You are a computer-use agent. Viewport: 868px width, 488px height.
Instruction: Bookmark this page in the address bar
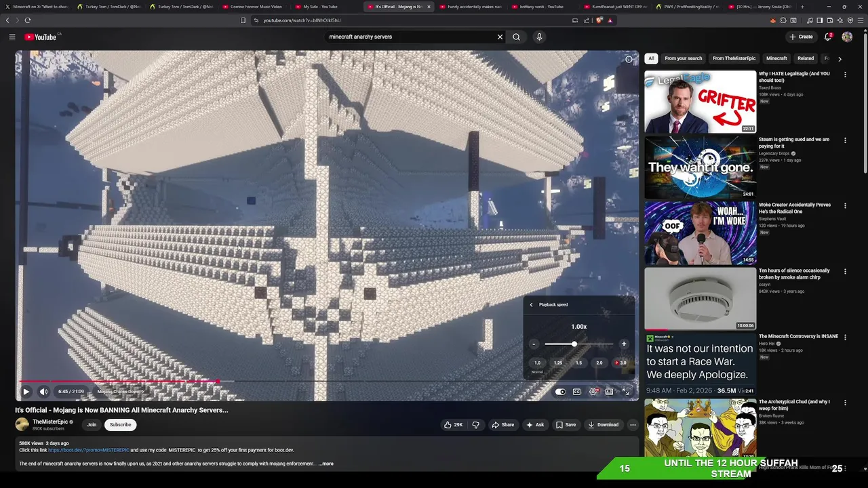click(243, 20)
